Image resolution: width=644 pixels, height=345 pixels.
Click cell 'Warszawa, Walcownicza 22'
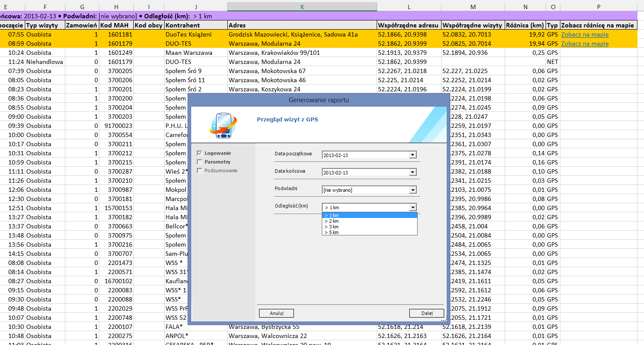pos(302,336)
